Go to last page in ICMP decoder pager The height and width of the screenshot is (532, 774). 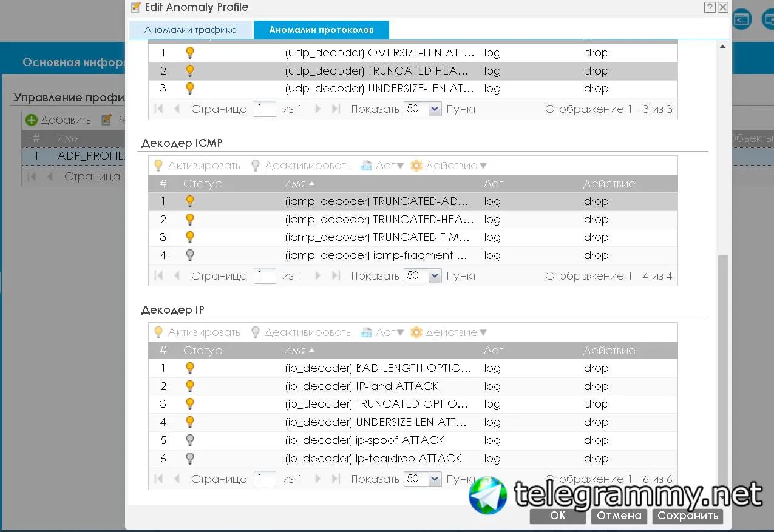336,276
